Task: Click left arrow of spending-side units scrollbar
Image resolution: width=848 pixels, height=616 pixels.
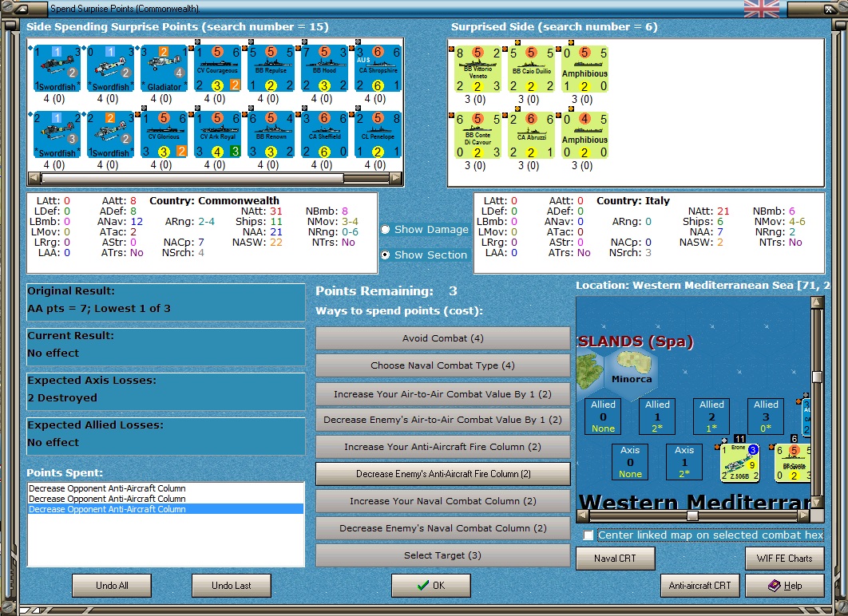Action: tap(34, 178)
